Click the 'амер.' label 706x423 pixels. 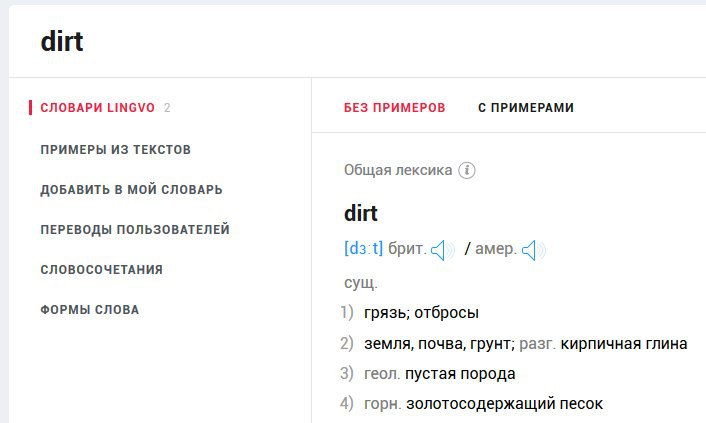[496, 249]
